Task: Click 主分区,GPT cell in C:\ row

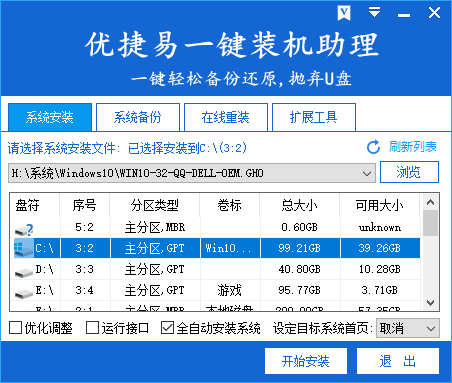Action: point(155,248)
